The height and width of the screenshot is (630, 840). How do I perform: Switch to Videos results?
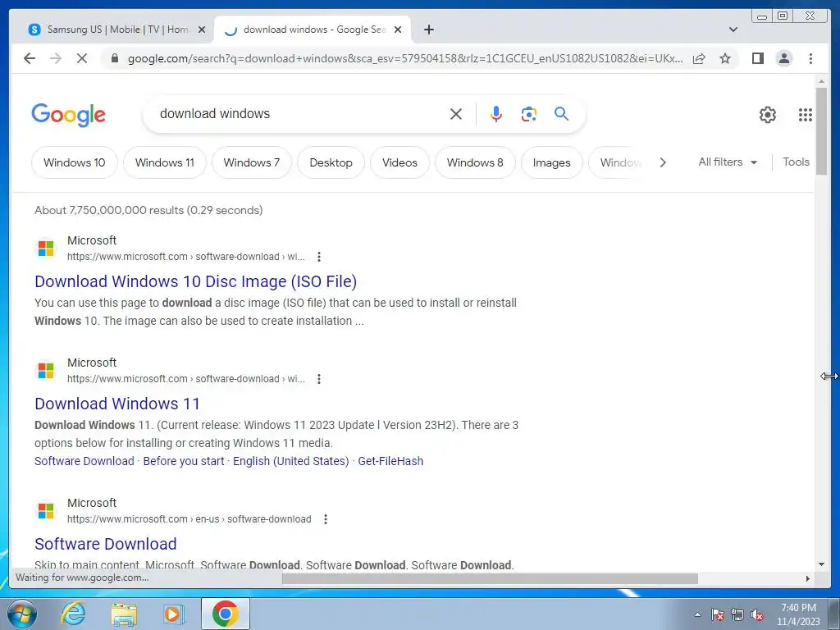tap(399, 162)
